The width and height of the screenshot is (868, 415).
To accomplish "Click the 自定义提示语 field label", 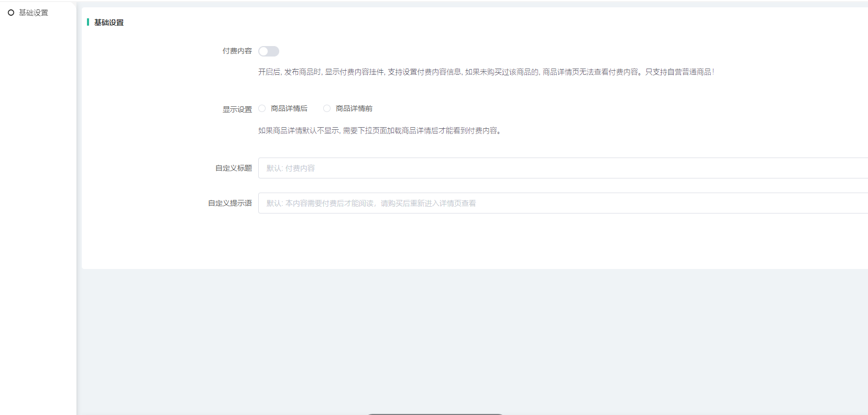I will pos(230,203).
